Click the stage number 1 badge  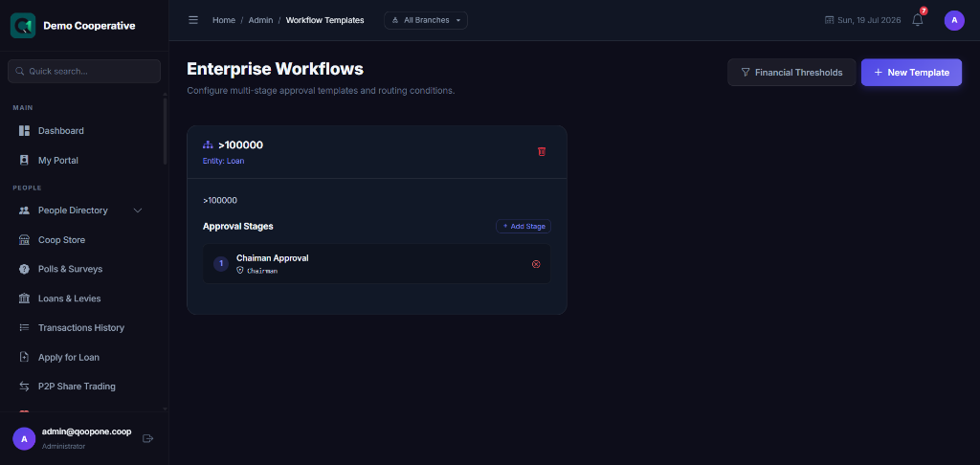pos(221,264)
